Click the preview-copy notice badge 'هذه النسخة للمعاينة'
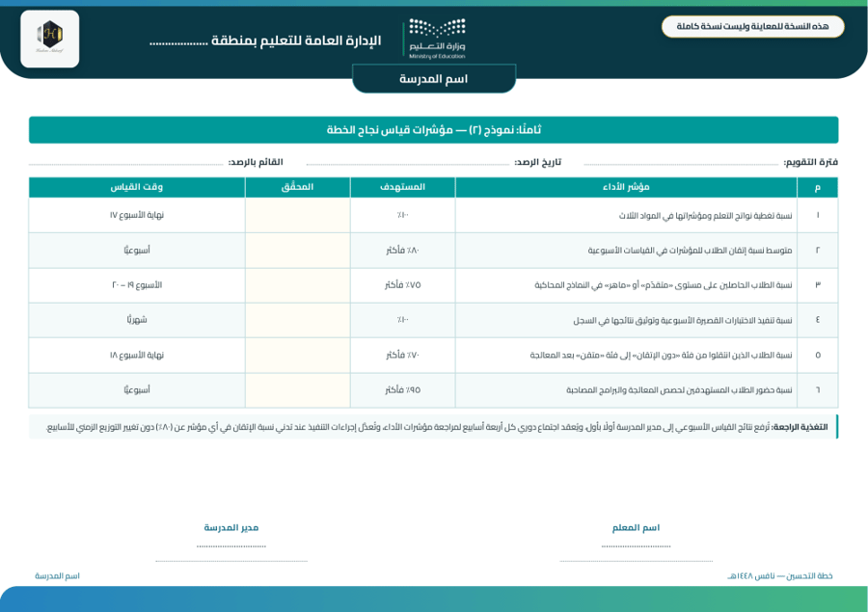The height and width of the screenshot is (612, 868). click(752, 27)
